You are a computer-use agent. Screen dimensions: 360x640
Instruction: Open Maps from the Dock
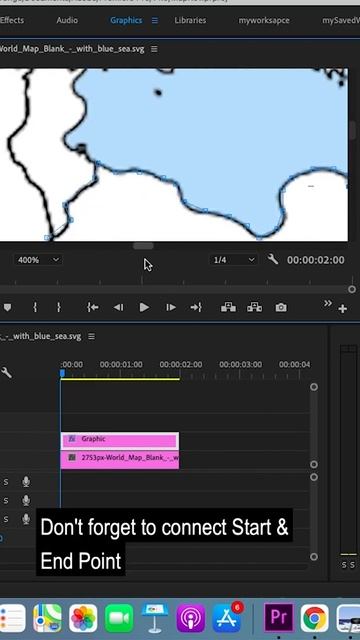(x=47, y=618)
